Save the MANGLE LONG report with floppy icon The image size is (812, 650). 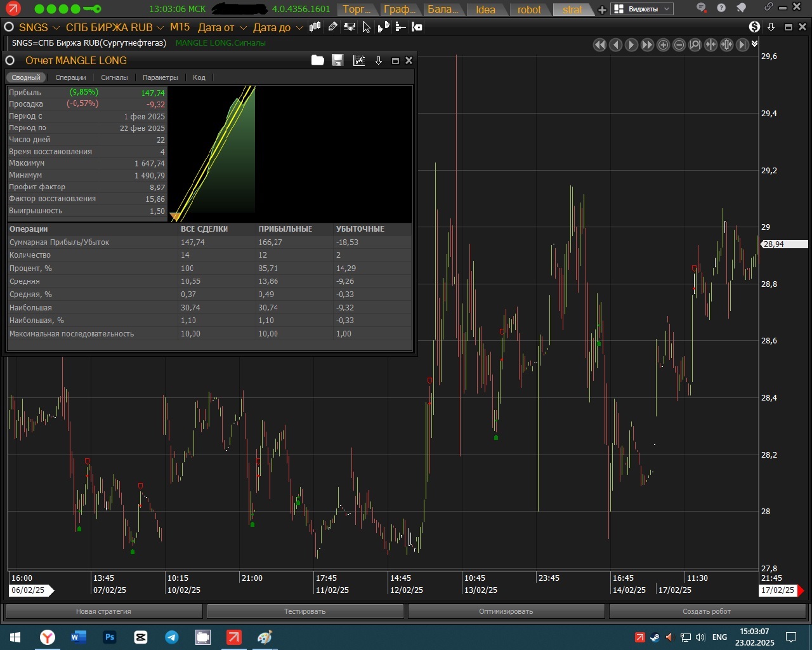(x=337, y=60)
